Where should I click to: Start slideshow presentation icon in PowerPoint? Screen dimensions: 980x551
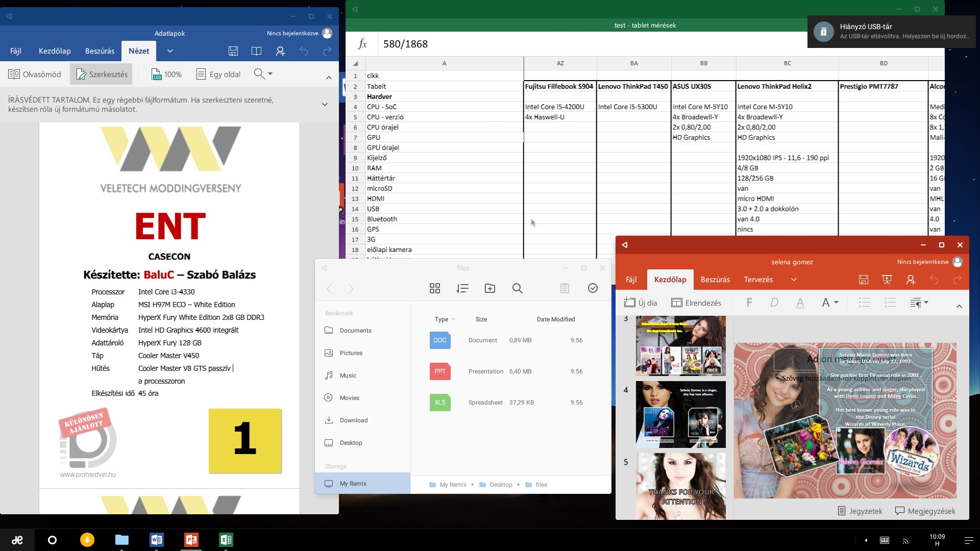click(887, 280)
